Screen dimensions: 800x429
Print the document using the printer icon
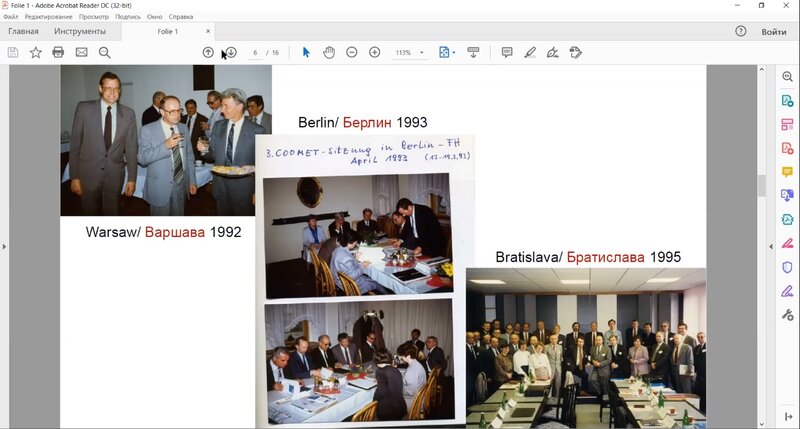(x=58, y=52)
